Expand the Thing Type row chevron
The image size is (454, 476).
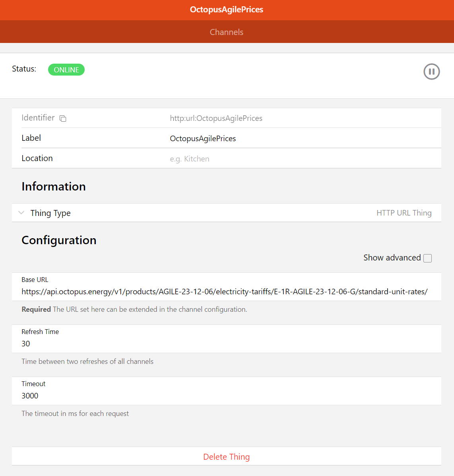[x=21, y=213]
